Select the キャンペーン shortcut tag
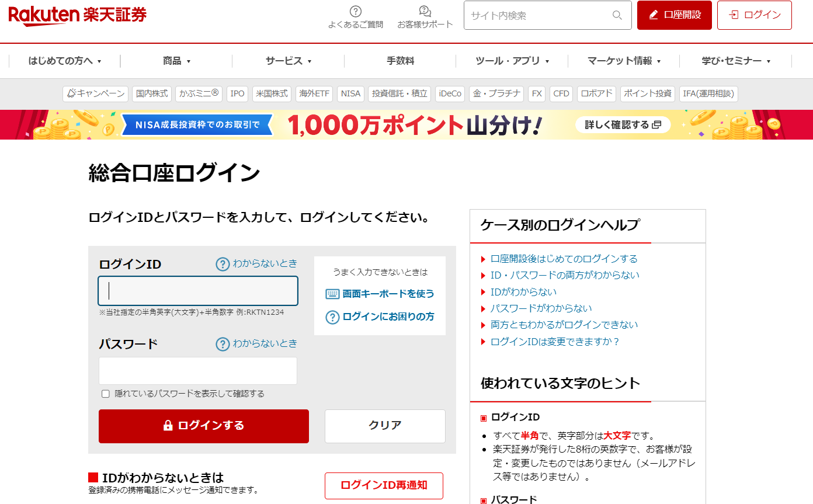The height and width of the screenshot is (504, 813). (x=95, y=93)
